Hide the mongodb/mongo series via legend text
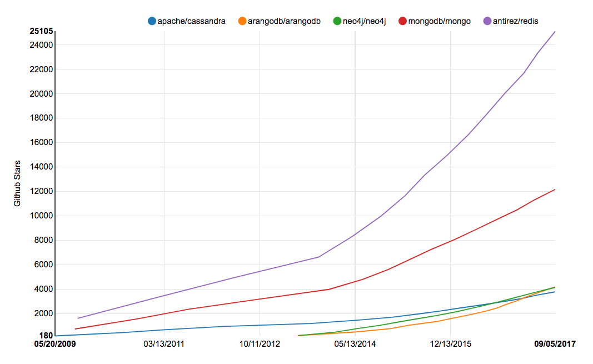593x364 pixels. coord(439,21)
